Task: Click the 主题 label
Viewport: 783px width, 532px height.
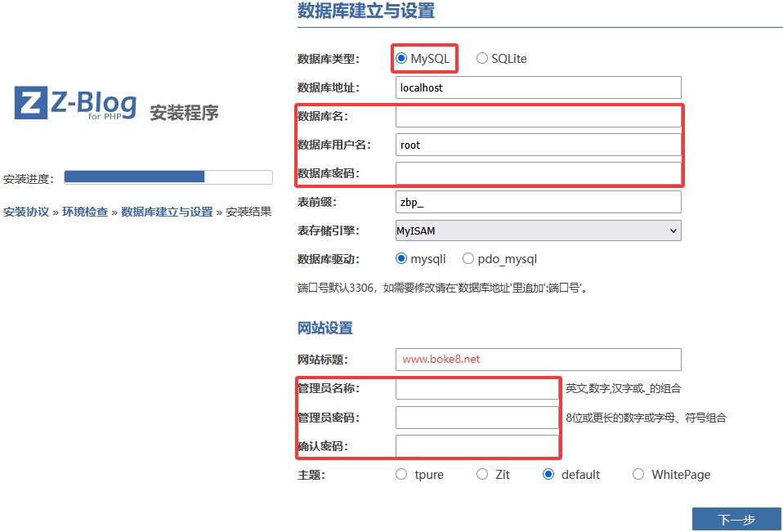Action: point(311,475)
